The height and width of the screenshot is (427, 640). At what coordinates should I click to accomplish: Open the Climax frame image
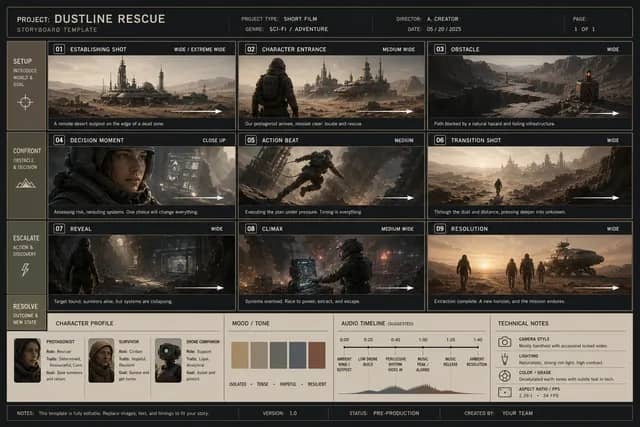coord(331,265)
